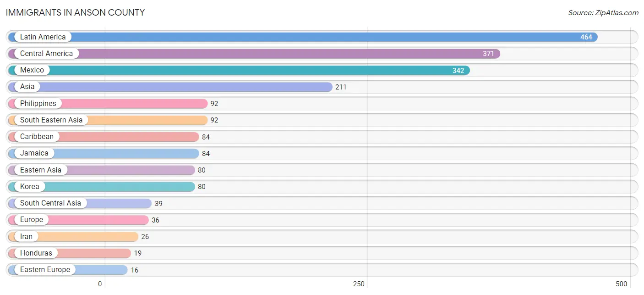Select the Asia bar label
This screenshot has height=295, width=644.
[x=27, y=87]
